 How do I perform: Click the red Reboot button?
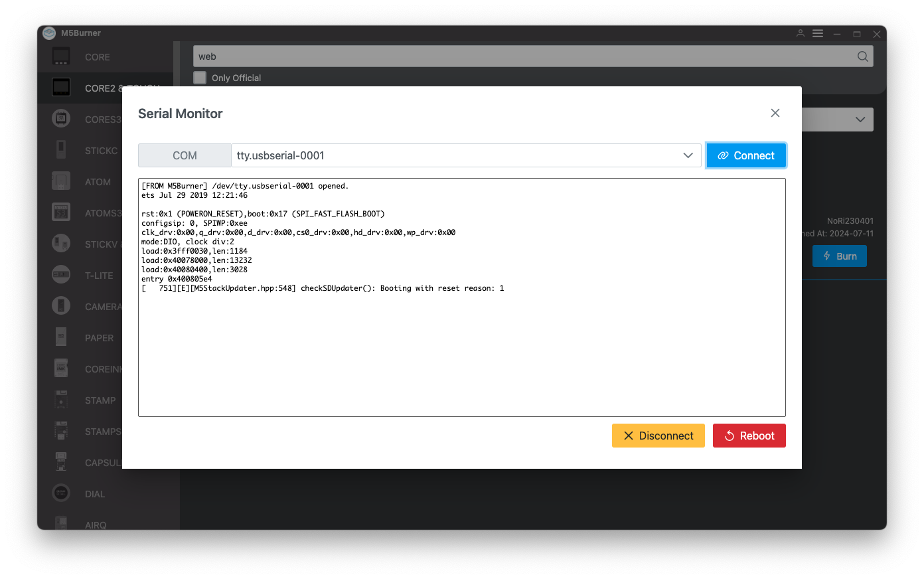tap(749, 436)
